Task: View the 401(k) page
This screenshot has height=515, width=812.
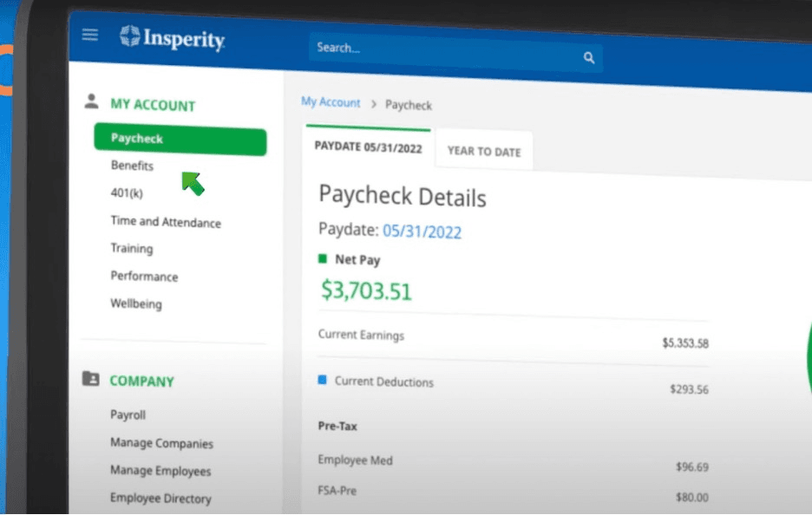Action: click(127, 193)
